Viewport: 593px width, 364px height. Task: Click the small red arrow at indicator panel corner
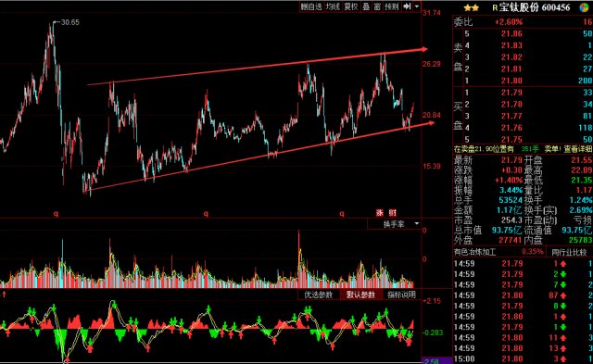(x=4, y=294)
